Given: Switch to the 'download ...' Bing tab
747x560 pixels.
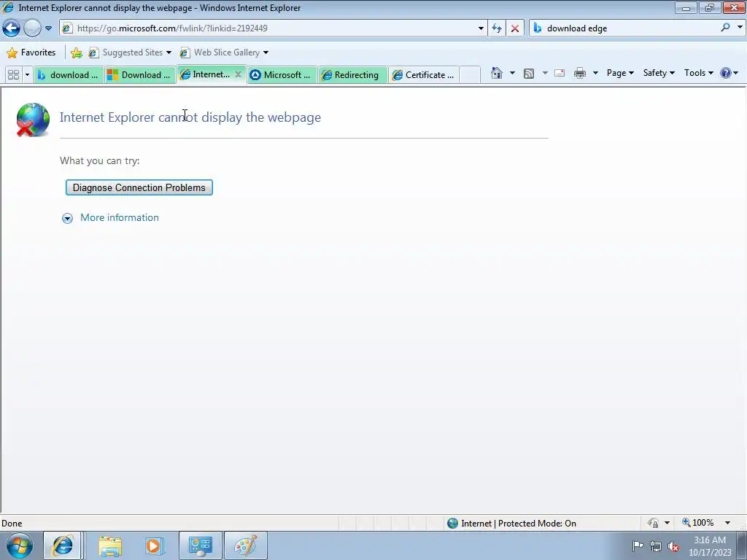Looking at the screenshot, I should coord(69,75).
